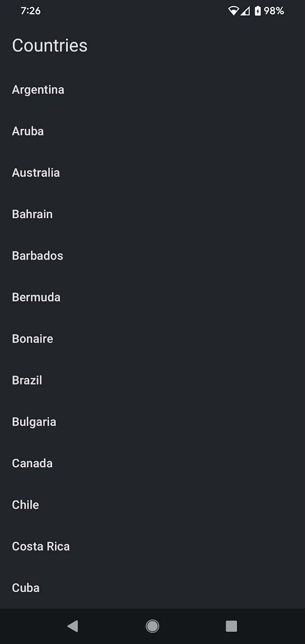Choose Aruba in the list

[28, 131]
